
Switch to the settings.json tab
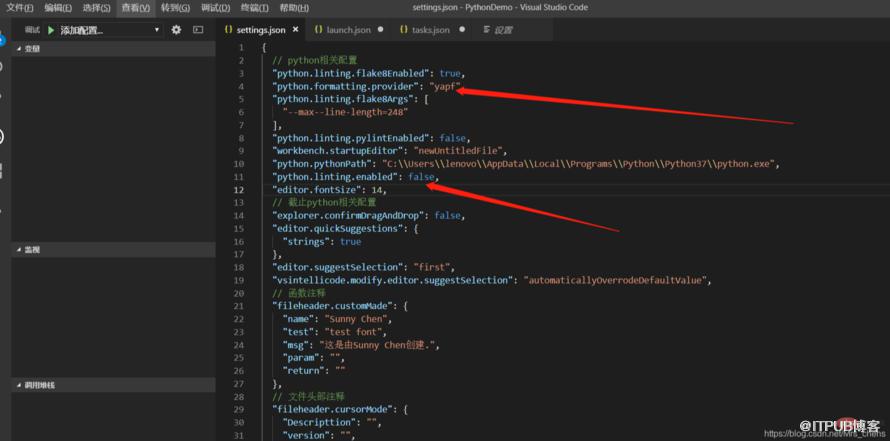[262, 30]
